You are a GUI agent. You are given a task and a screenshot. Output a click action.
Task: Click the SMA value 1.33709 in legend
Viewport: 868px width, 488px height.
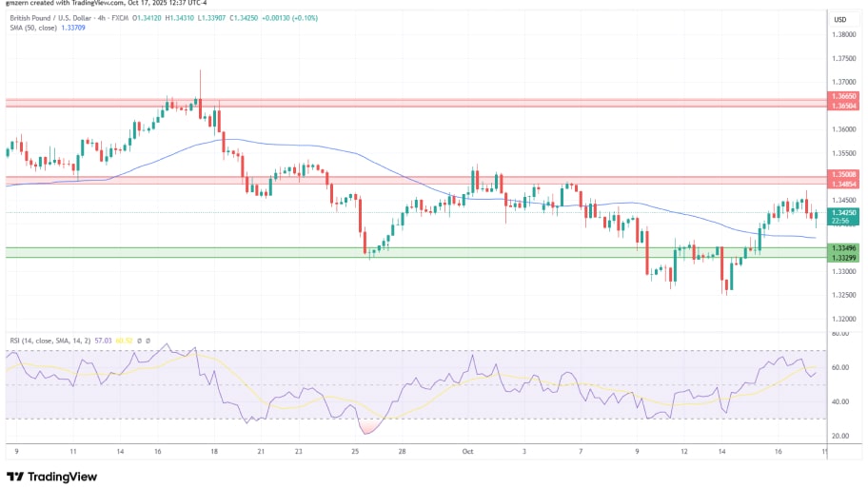[72, 27]
